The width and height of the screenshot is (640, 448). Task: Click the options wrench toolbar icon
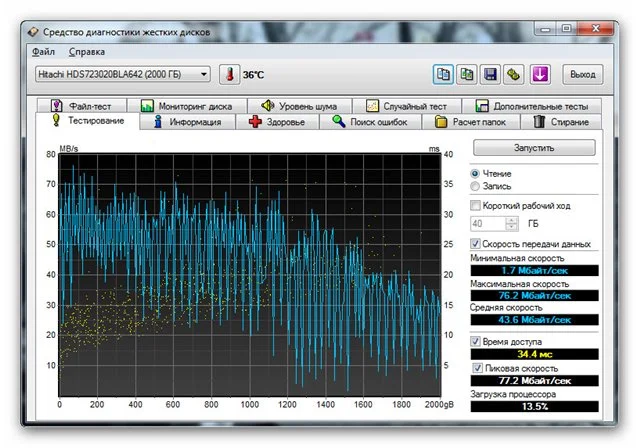(514, 74)
